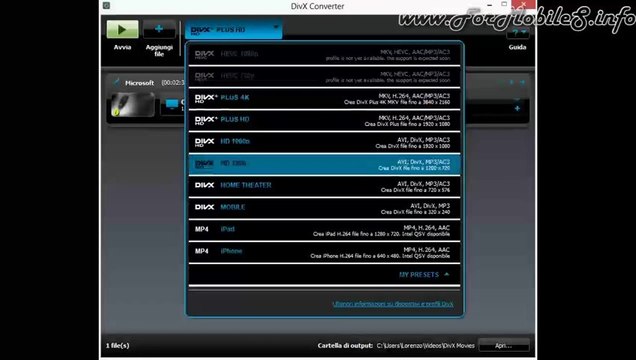
Task: Start conversion with the green Avvia button
Action: click(122, 30)
